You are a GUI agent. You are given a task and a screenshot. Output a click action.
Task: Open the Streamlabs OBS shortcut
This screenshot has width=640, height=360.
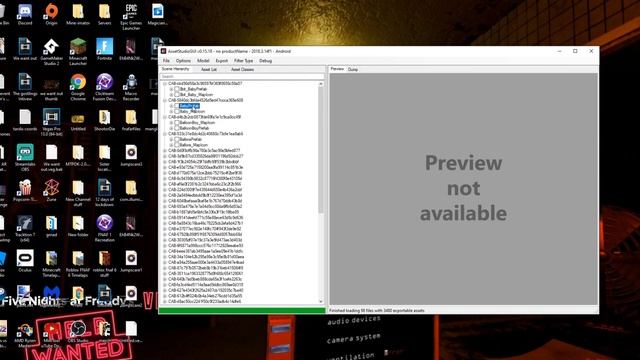click(25, 158)
